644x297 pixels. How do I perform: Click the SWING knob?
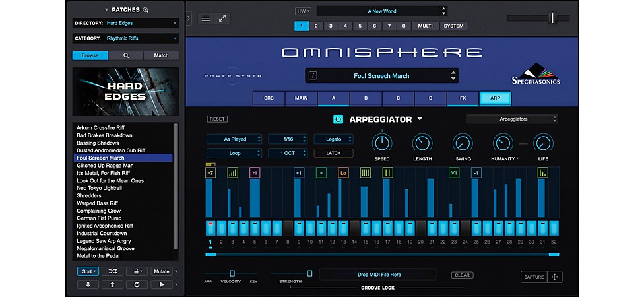click(463, 143)
